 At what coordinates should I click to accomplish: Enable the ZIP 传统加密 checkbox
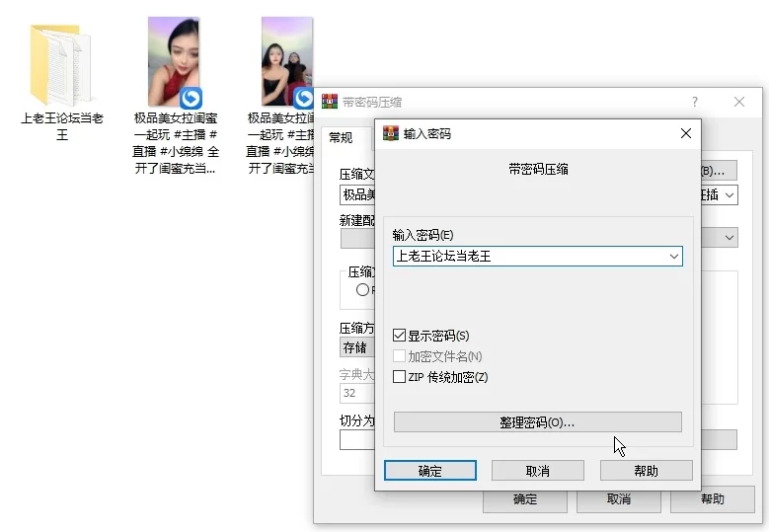pyautogui.click(x=400, y=377)
